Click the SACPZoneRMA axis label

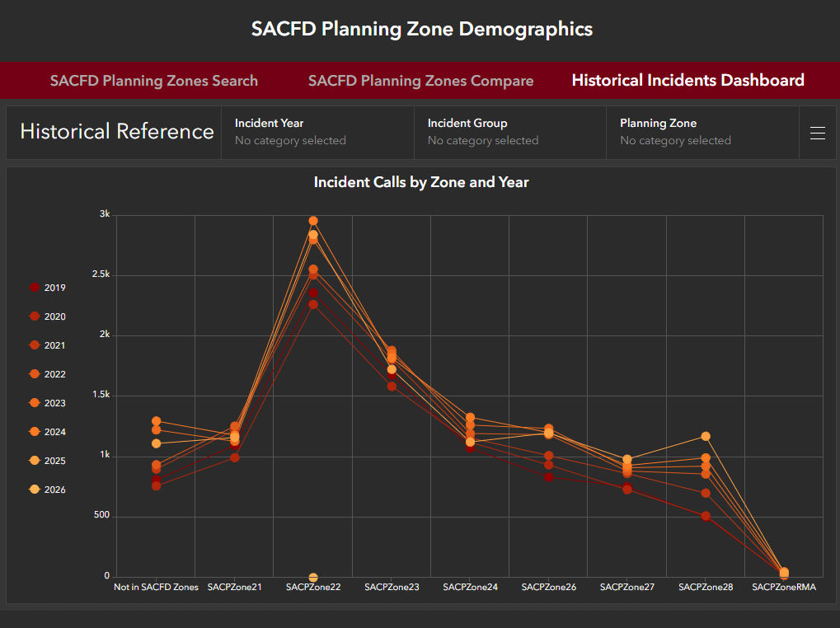(x=783, y=588)
